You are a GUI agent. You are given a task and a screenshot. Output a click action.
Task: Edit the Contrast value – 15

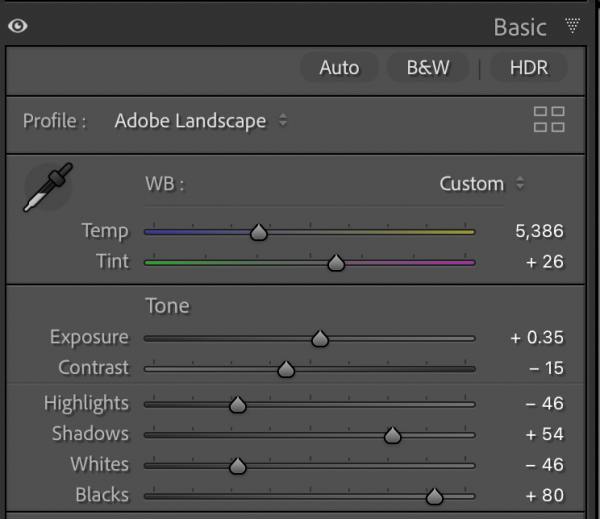tap(546, 368)
